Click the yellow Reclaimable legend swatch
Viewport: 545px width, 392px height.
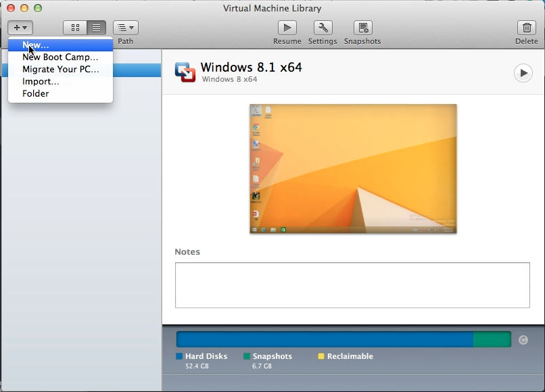coord(321,356)
